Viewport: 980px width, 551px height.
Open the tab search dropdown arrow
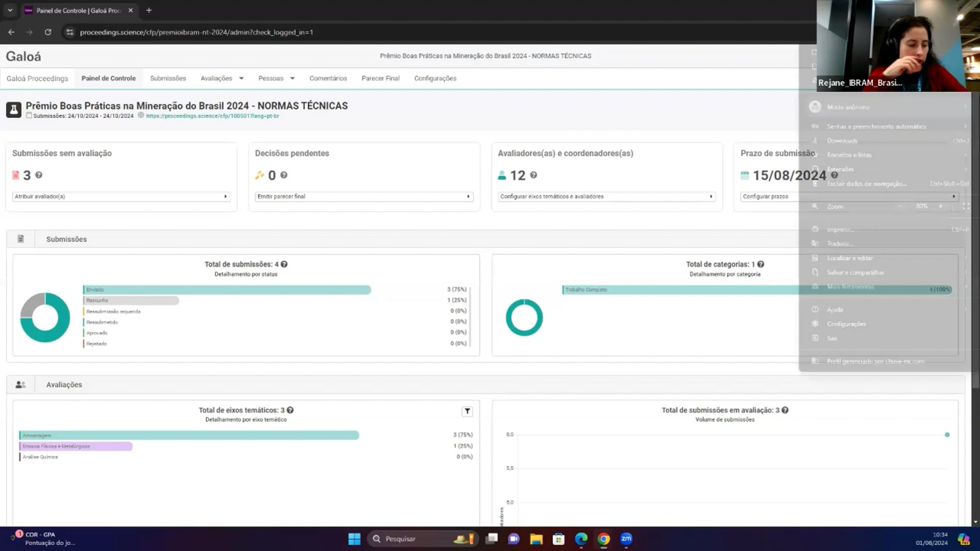10,10
